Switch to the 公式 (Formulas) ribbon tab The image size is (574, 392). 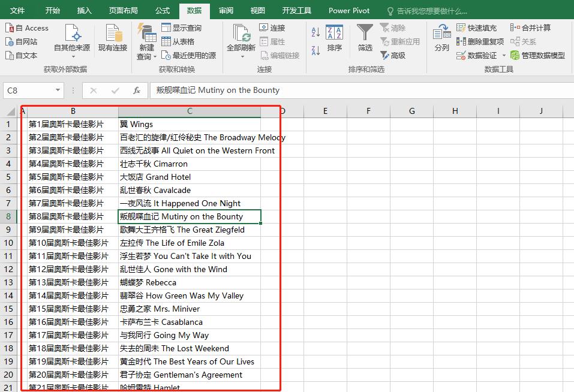163,10
